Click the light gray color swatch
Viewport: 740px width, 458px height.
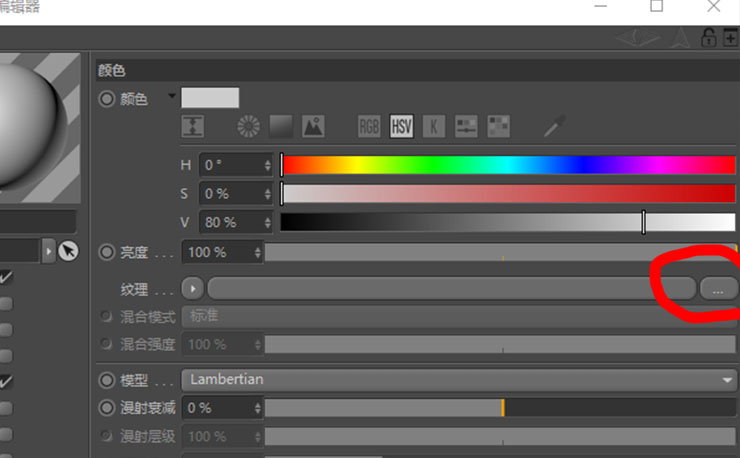point(210,98)
